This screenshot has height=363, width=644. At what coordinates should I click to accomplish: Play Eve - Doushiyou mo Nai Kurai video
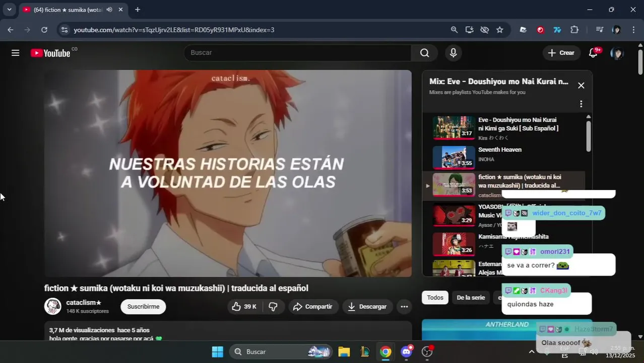pos(504,129)
